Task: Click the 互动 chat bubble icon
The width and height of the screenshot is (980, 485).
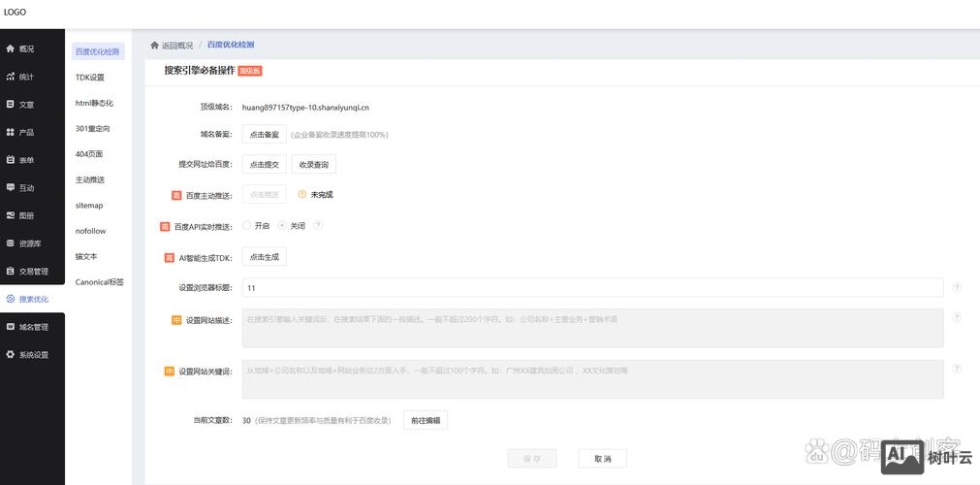Action: [10, 188]
